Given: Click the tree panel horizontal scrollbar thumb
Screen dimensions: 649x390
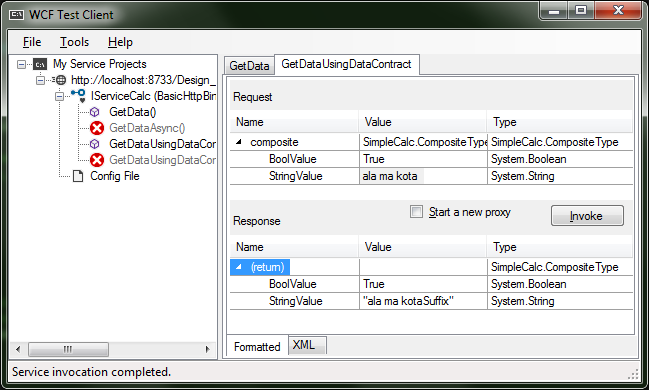Looking at the screenshot, I should (x=68, y=349).
